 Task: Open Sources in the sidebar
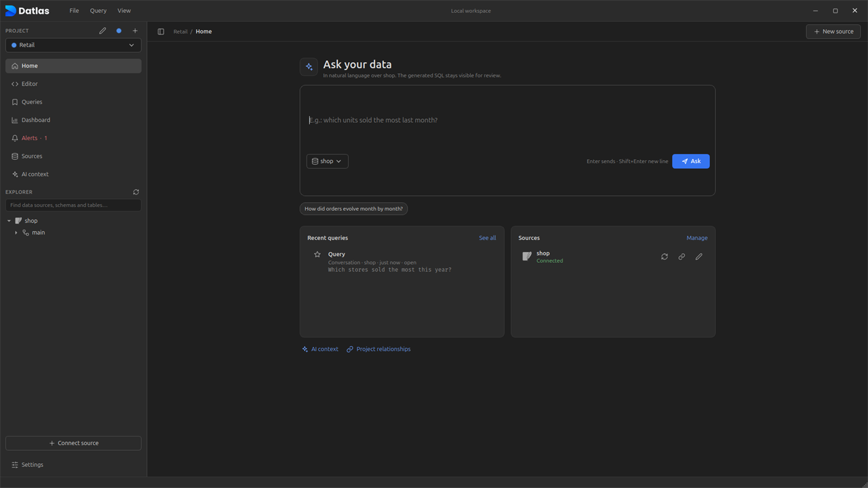(x=73, y=156)
